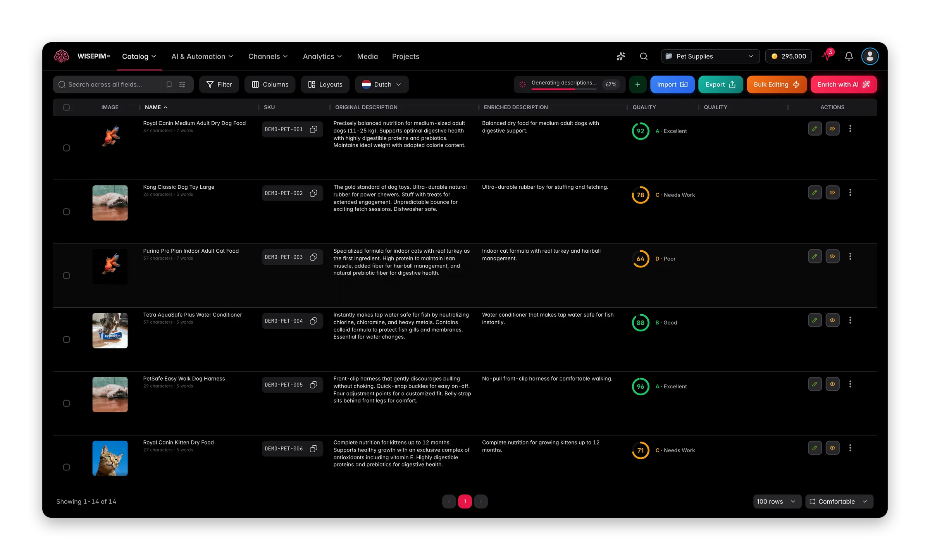The image size is (930, 560).
Task: Open the Filter button
Action: 219,84
